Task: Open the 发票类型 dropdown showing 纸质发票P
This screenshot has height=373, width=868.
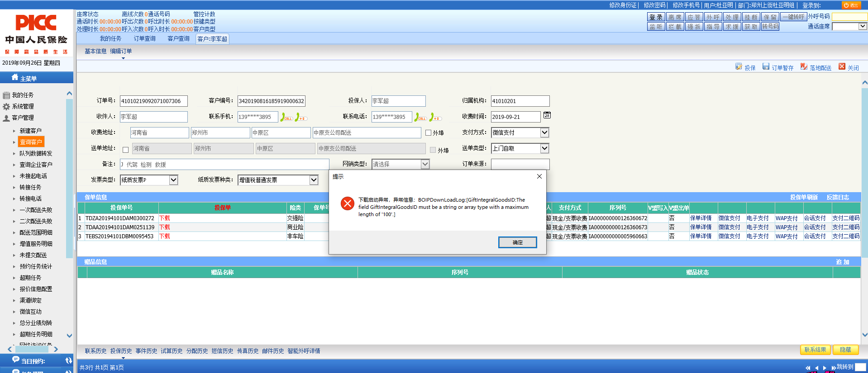Action: 149,180
